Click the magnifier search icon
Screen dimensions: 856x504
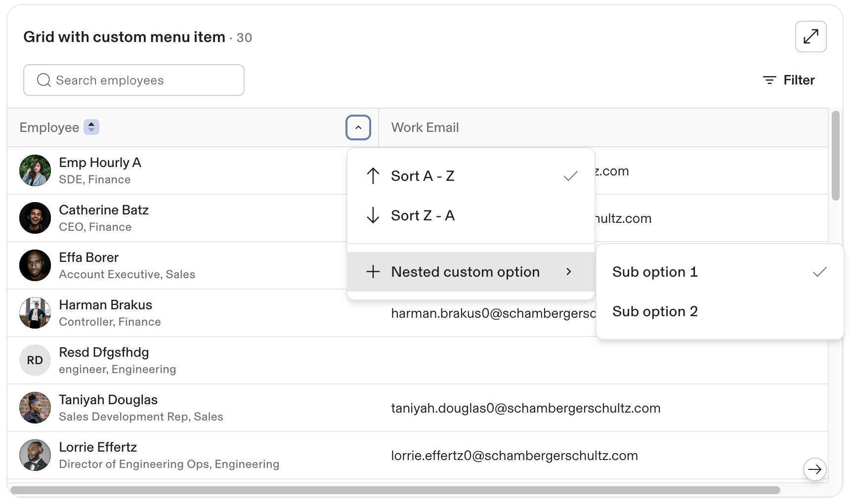pyautogui.click(x=44, y=80)
